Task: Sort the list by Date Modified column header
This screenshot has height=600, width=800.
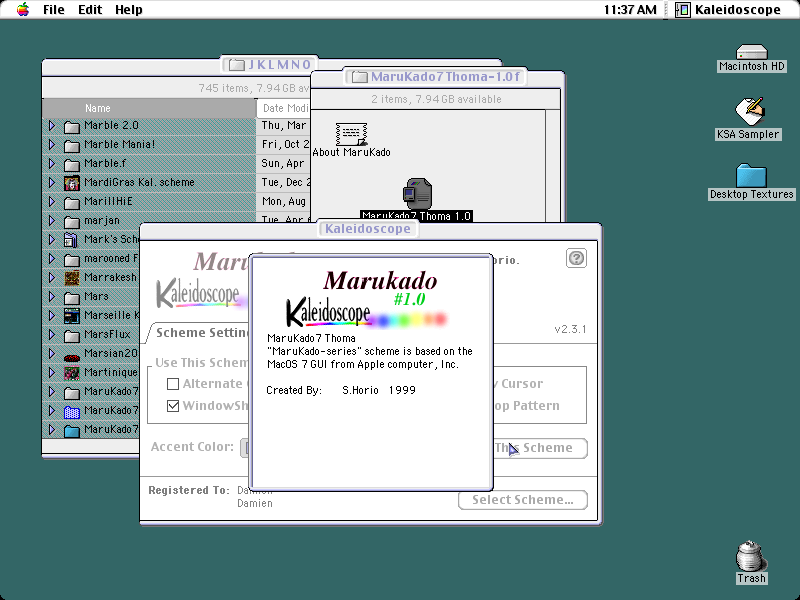Action: click(283, 108)
